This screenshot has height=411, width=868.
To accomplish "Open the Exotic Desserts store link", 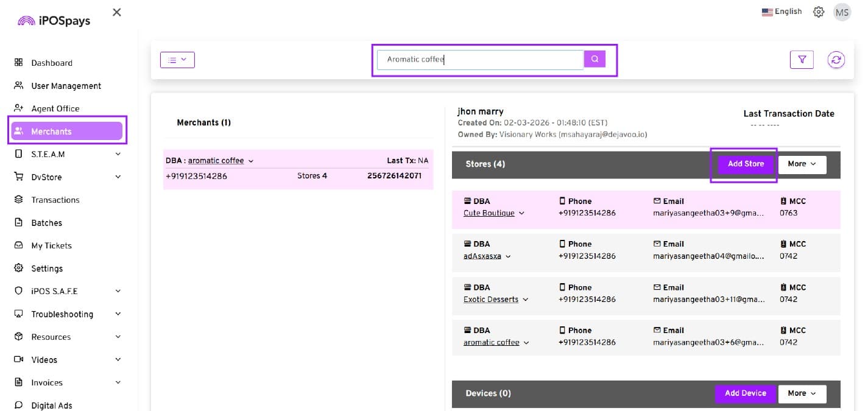I will [490, 300].
